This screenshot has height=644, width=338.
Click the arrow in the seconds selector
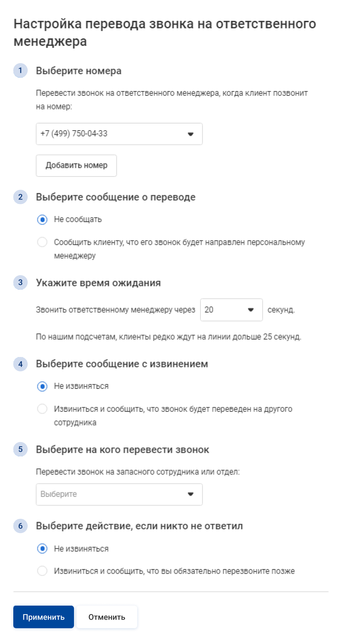251,310
